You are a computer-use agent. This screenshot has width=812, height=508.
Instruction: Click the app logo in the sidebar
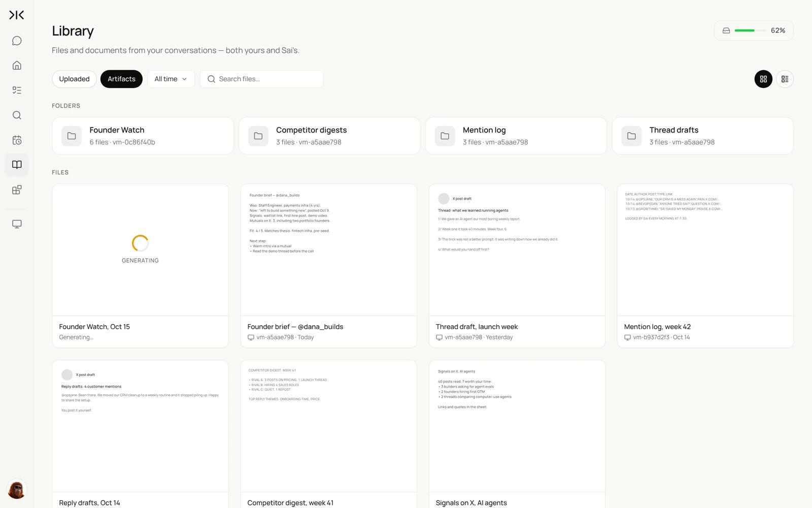tap(17, 15)
